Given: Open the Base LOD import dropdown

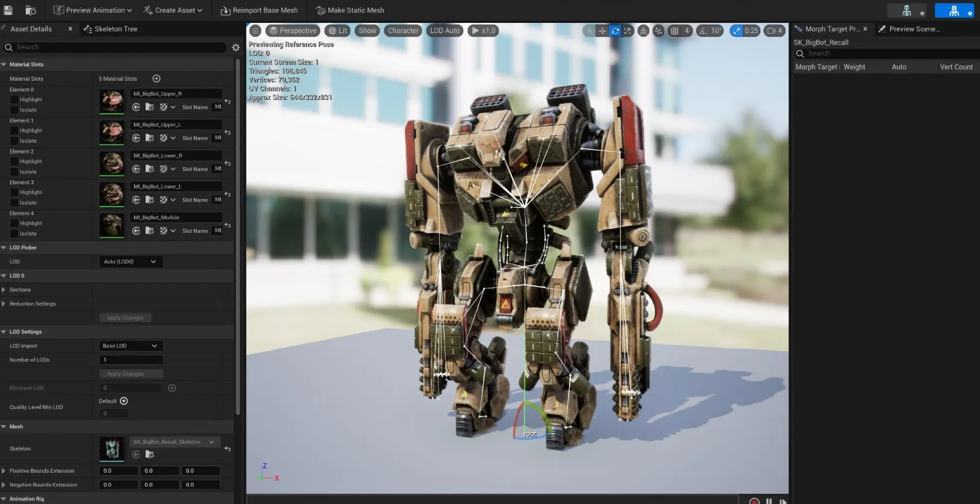Looking at the screenshot, I should [131, 346].
